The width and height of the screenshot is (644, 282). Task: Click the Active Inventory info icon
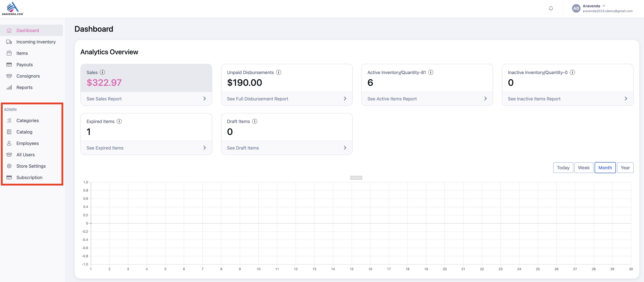(431, 72)
